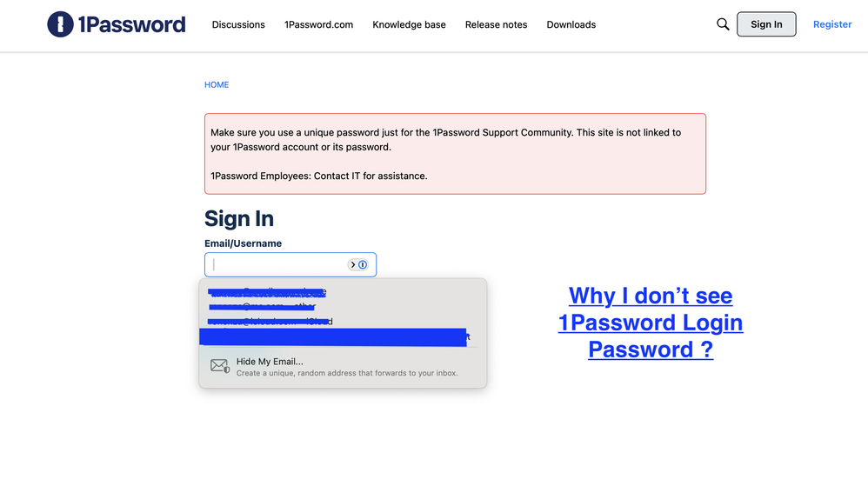
Task: Pick the suggested email labeled "other"
Action: pyautogui.click(x=264, y=307)
